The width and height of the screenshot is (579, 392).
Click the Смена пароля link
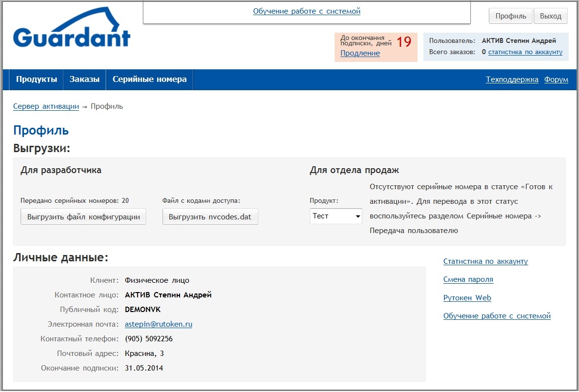(468, 279)
